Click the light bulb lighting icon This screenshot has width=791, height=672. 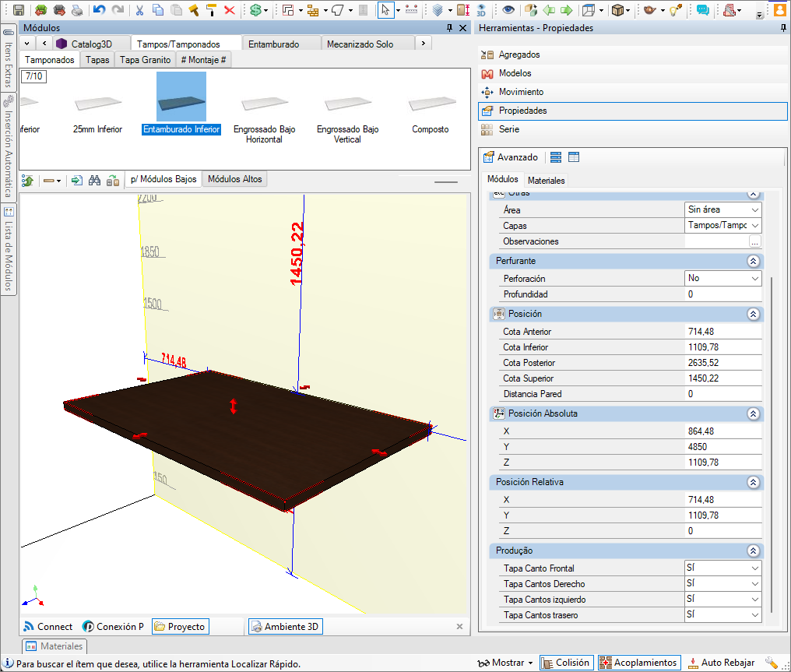pyautogui.click(x=676, y=10)
